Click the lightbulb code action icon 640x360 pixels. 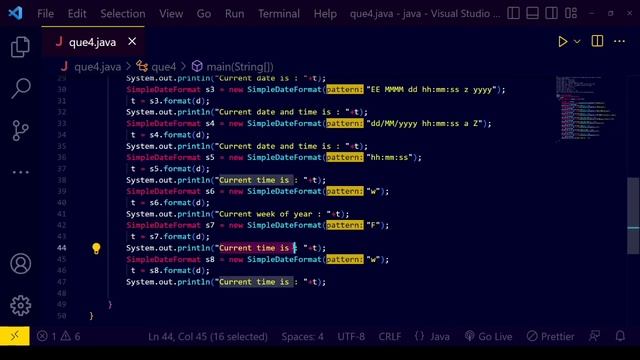click(x=96, y=248)
